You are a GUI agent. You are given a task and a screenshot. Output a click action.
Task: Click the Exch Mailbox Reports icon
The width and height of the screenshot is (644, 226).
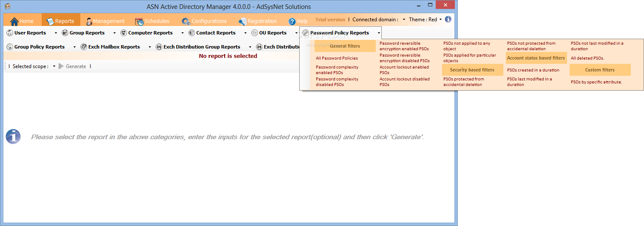(x=84, y=47)
